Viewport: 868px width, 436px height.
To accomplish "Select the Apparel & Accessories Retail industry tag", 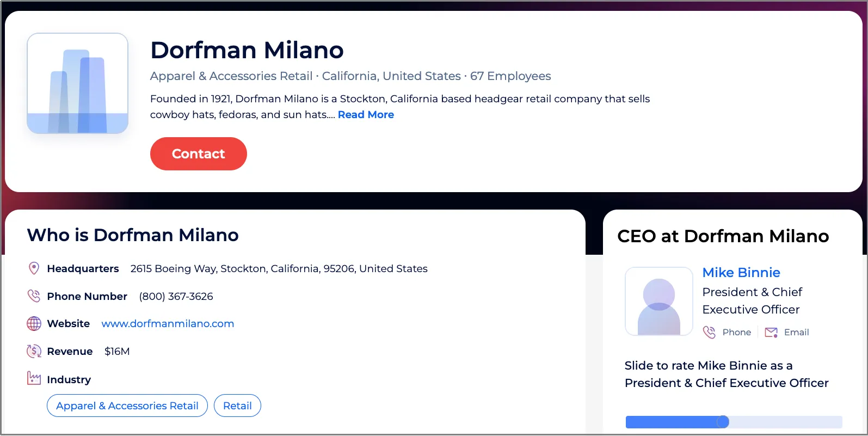I will (127, 406).
